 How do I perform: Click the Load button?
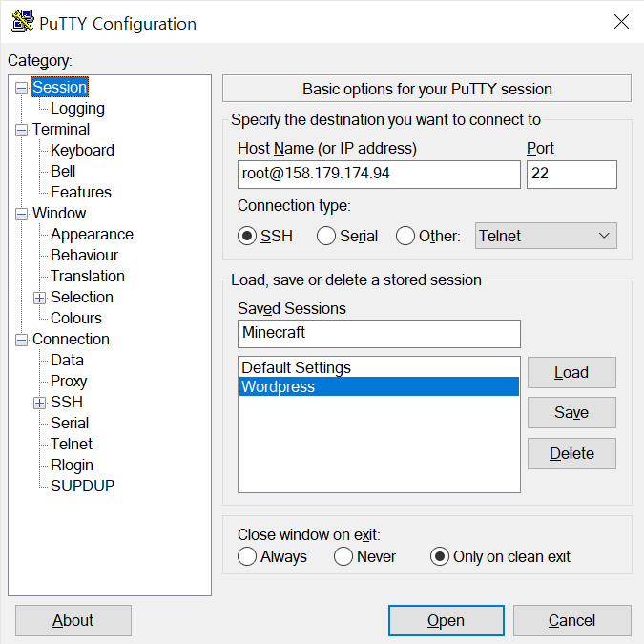point(571,372)
